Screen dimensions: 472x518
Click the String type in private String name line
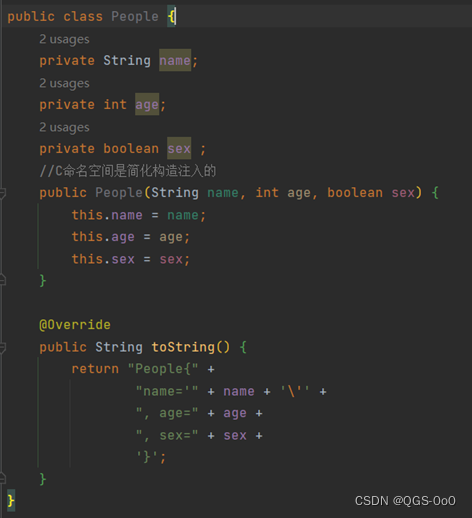pos(127,61)
